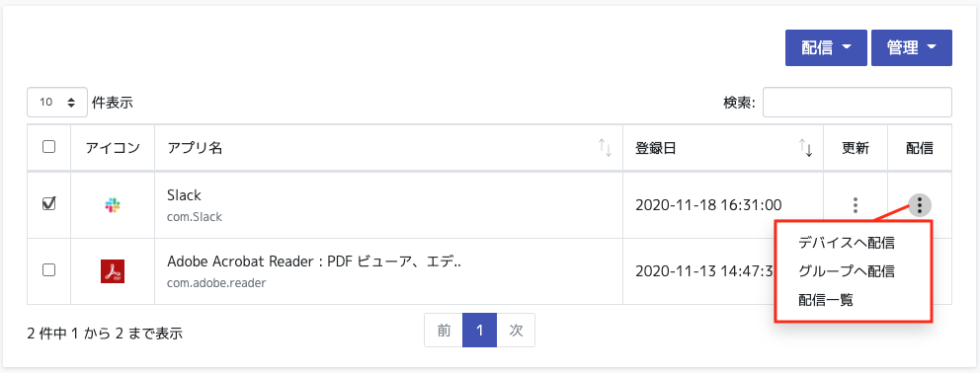Open the Slack row 更新 three-dot menu
The width and height of the screenshot is (980, 373).
tap(856, 205)
